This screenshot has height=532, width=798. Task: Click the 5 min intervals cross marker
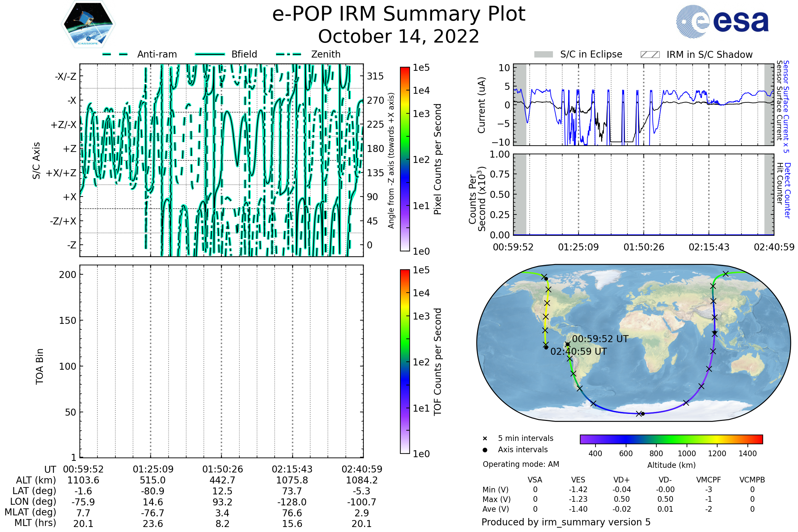click(x=485, y=438)
